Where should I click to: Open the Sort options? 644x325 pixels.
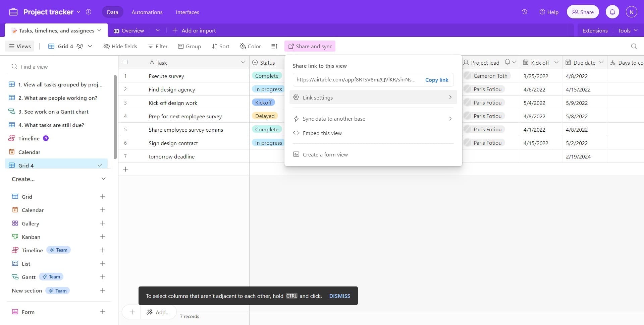point(220,46)
